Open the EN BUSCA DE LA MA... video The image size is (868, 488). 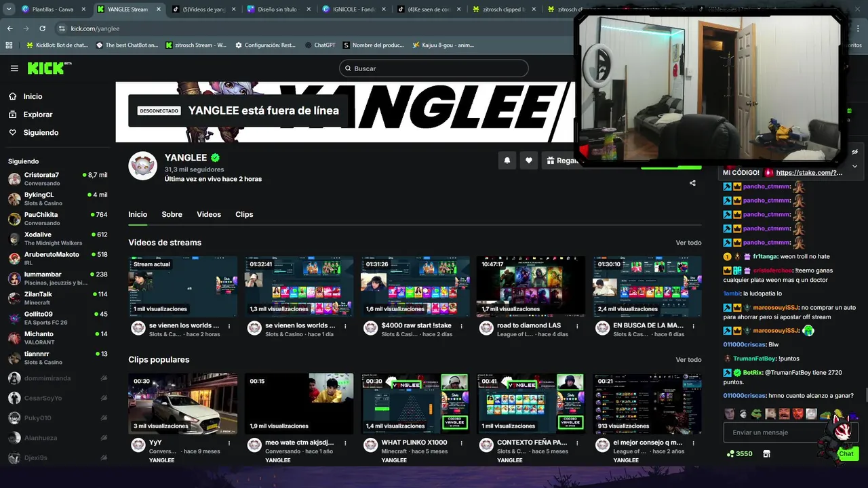click(x=648, y=287)
